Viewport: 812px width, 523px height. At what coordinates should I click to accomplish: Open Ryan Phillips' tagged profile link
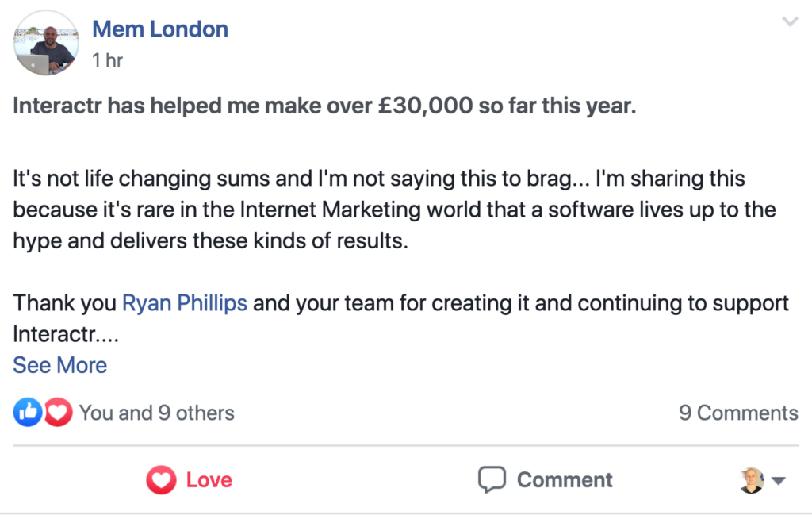[184, 303]
